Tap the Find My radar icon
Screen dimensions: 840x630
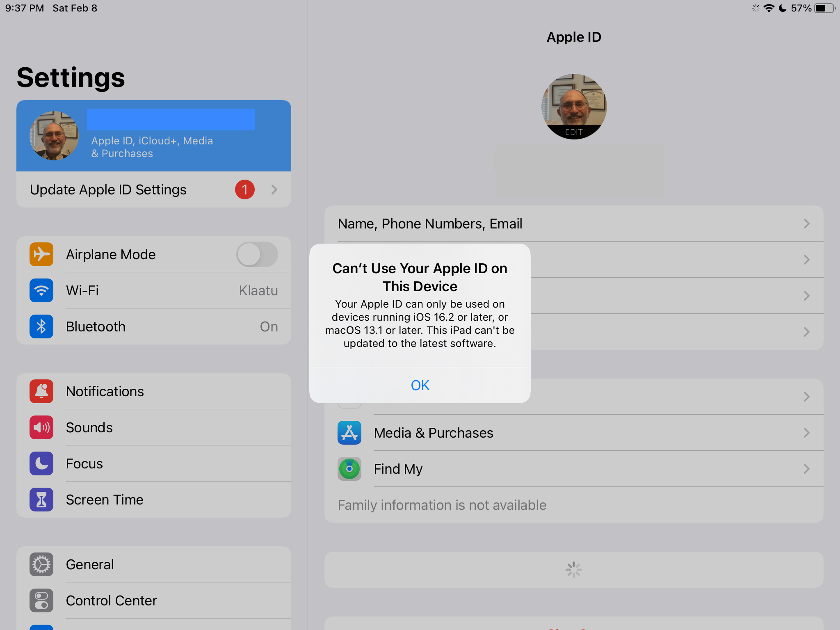pyautogui.click(x=349, y=469)
